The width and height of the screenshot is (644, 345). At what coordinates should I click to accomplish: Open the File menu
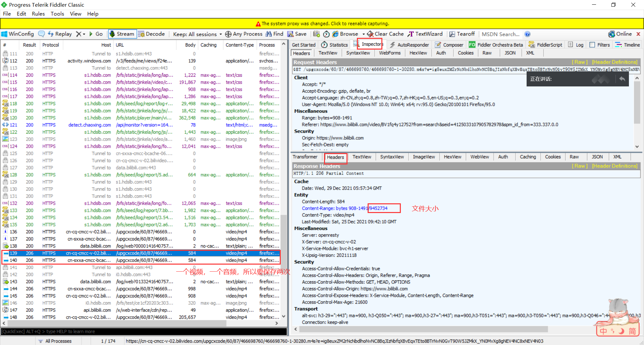click(7, 14)
